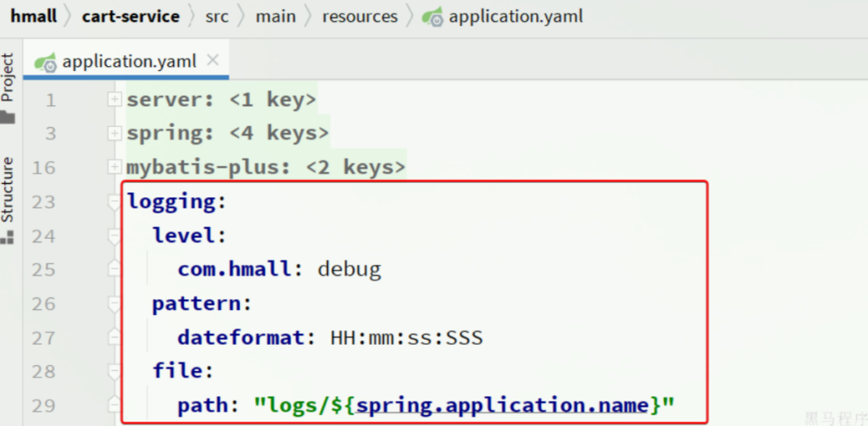Click the fold end marker on line 29
The image size is (868, 426).
(x=114, y=406)
